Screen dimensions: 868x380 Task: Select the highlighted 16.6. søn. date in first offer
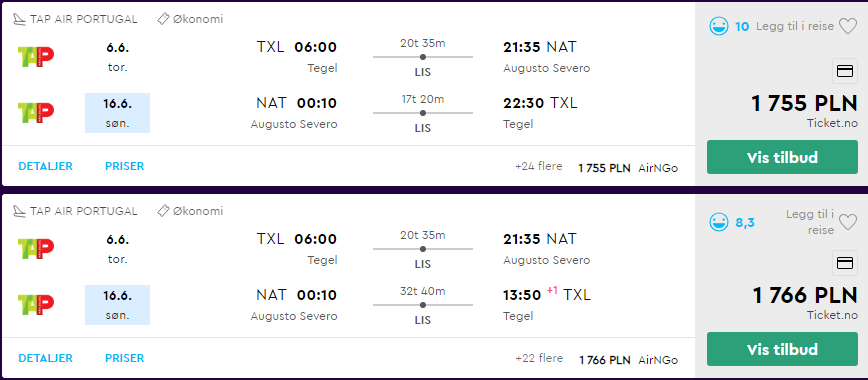click(x=117, y=113)
